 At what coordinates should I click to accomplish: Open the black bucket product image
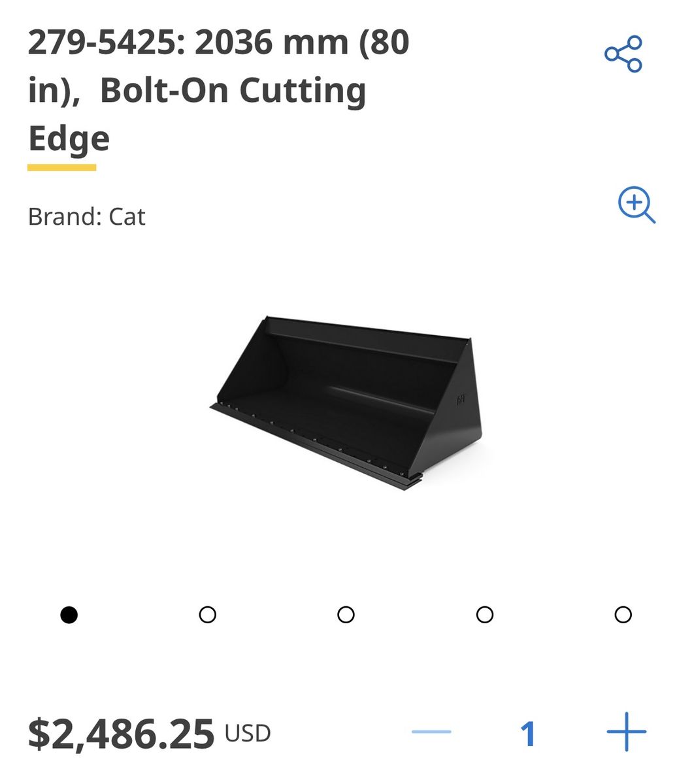coord(346,403)
